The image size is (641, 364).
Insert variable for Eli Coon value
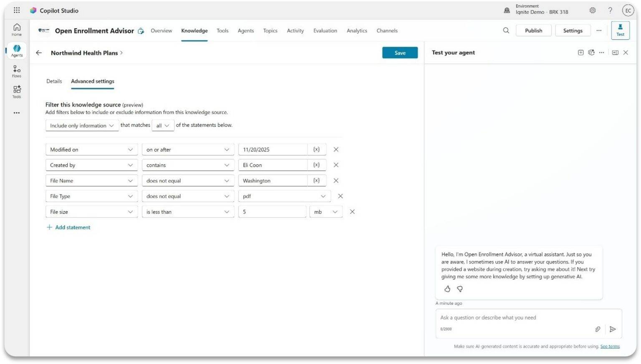click(x=316, y=165)
